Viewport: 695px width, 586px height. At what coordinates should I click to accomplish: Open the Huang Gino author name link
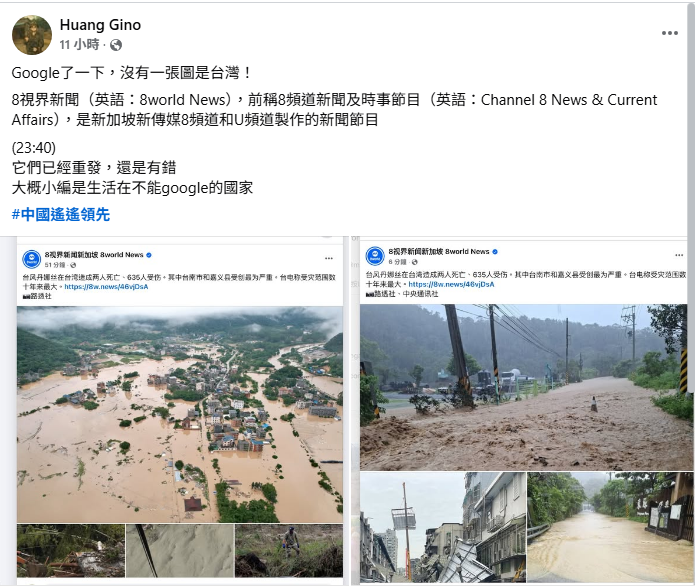pos(100,25)
